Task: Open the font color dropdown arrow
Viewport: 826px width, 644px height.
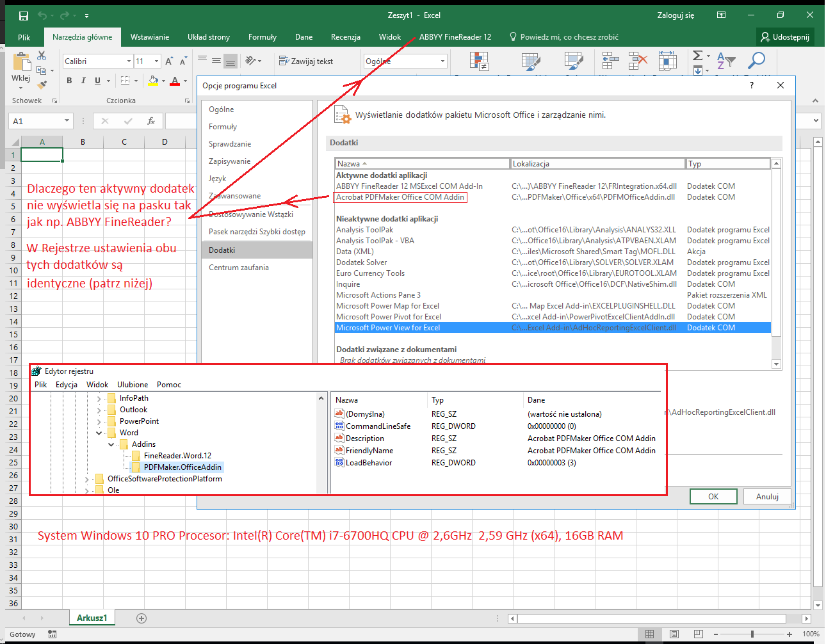Action: click(186, 81)
